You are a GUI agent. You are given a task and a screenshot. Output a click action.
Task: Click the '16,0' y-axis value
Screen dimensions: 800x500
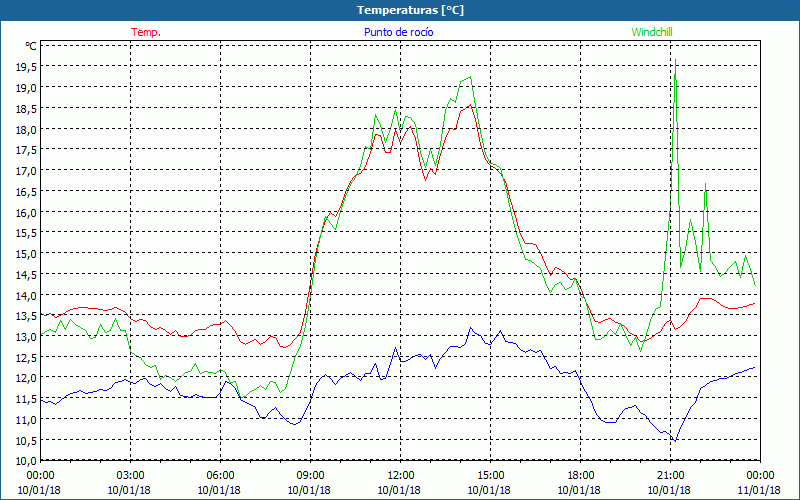[x=27, y=213]
